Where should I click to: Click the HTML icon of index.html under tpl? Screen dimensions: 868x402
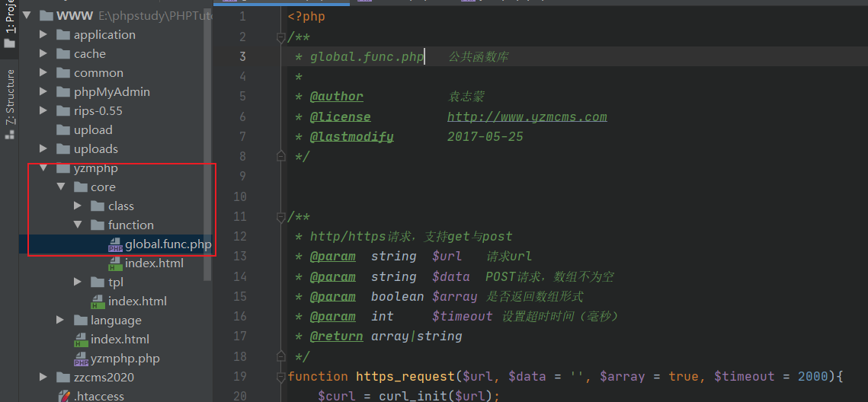[98, 301]
